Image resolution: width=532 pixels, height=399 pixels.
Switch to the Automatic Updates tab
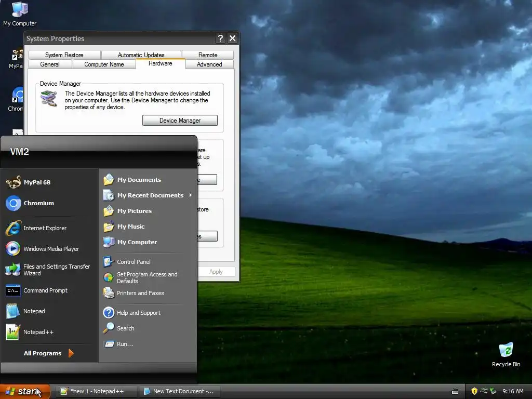click(141, 55)
